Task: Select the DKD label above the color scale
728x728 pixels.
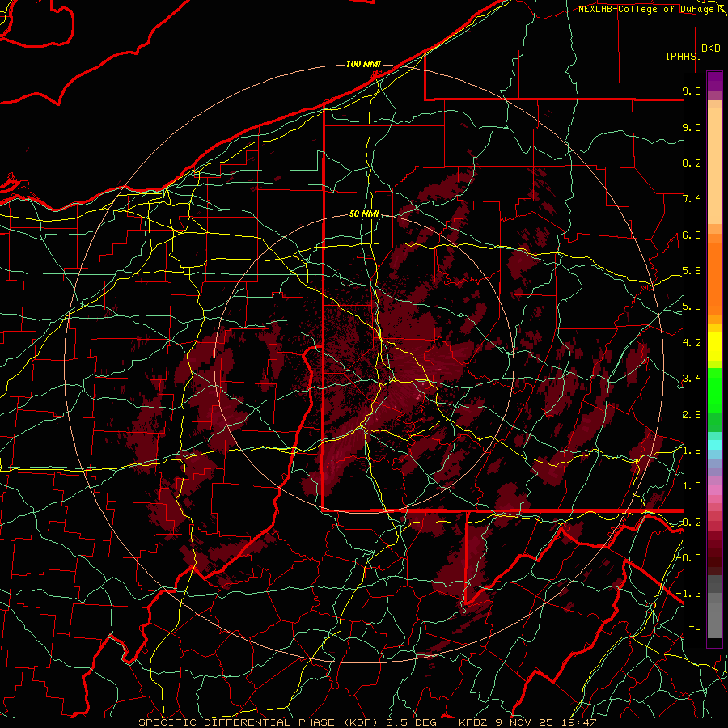Action: [711, 49]
